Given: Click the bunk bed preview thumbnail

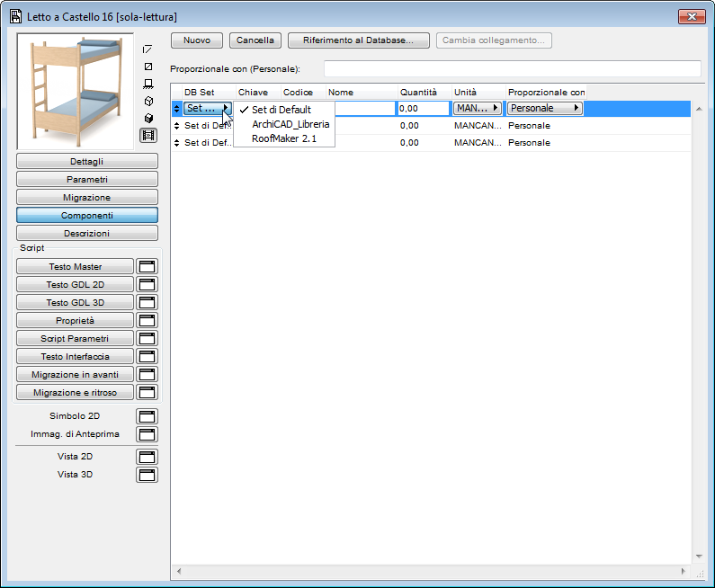Looking at the screenshot, I should [76, 91].
